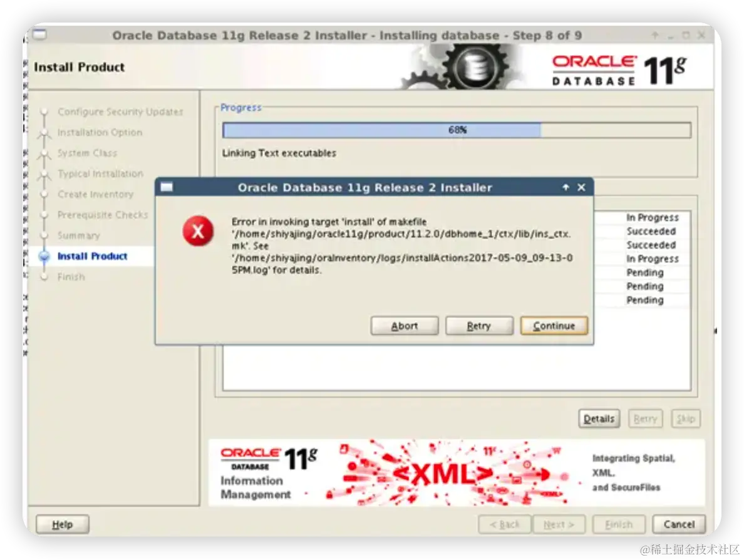The height and width of the screenshot is (560, 744).
Task: Select Create Inventory step
Action: click(95, 194)
